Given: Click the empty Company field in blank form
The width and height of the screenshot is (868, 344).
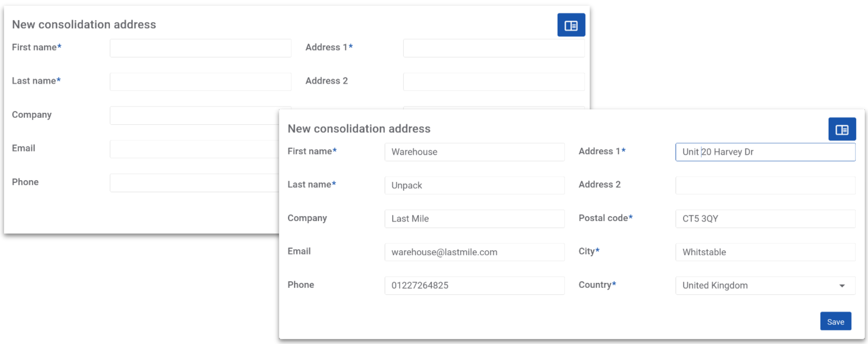Looking at the screenshot, I should click(194, 115).
